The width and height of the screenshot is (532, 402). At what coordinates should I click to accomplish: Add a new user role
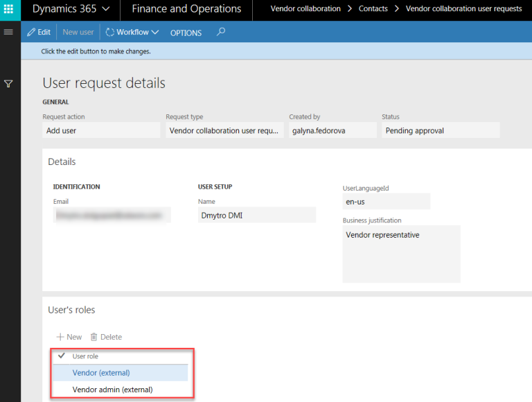point(69,337)
